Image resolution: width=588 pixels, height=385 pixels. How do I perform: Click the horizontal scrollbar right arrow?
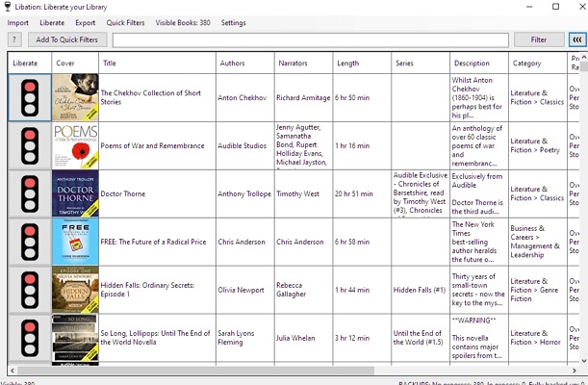(575, 371)
